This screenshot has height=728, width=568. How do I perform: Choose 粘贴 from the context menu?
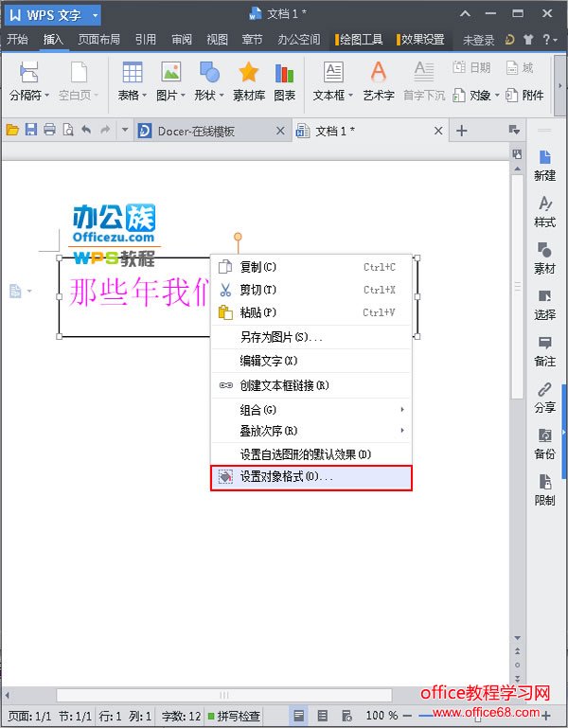311,312
